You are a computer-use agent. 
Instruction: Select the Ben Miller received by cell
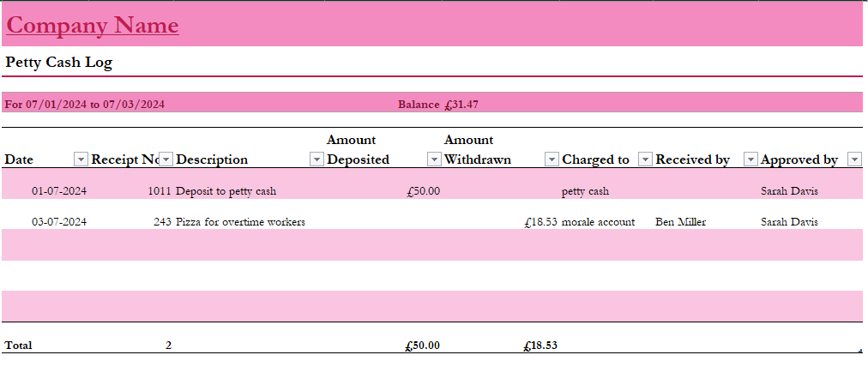(680, 222)
